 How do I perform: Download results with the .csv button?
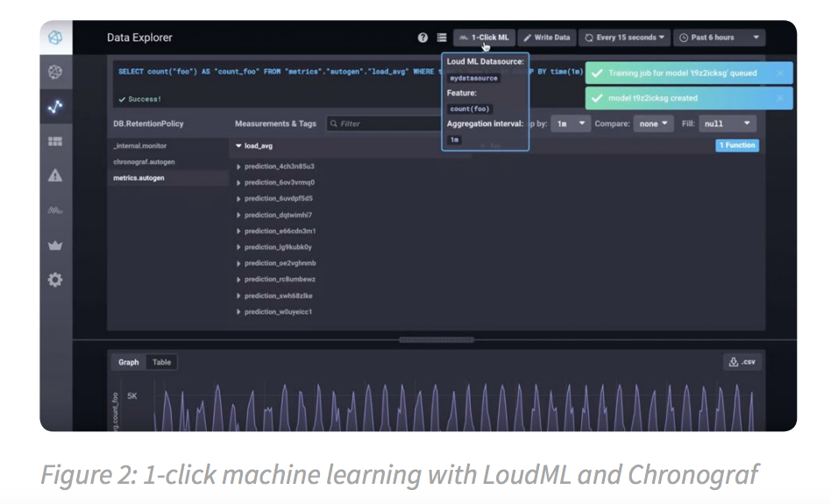pos(742,362)
